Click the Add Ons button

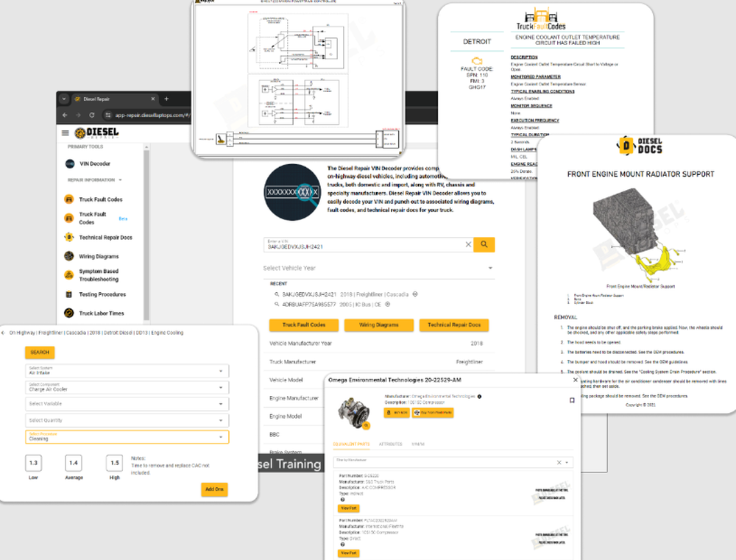[214, 489]
